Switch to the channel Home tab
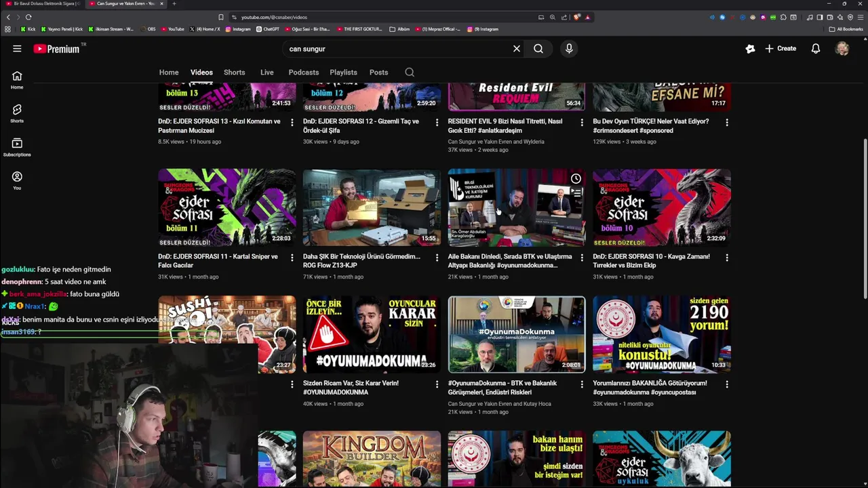This screenshot has width=868, height=488. coord(169,73)
